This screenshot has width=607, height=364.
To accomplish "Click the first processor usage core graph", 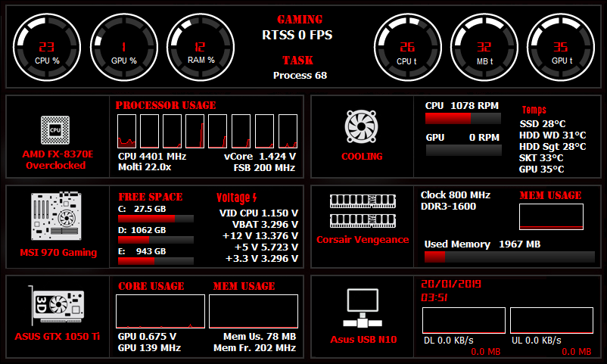I will point(126,131).
